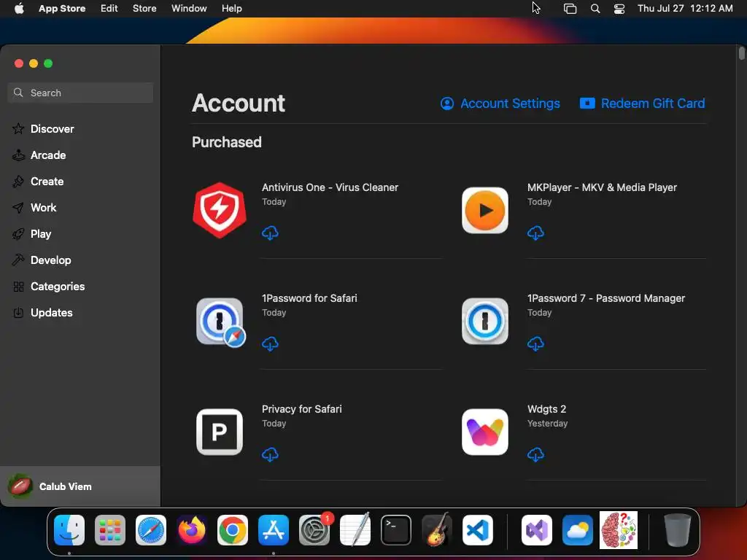747x560 pixels.
Task: Open Launchpad from the Dock
Action: [110, 530]
